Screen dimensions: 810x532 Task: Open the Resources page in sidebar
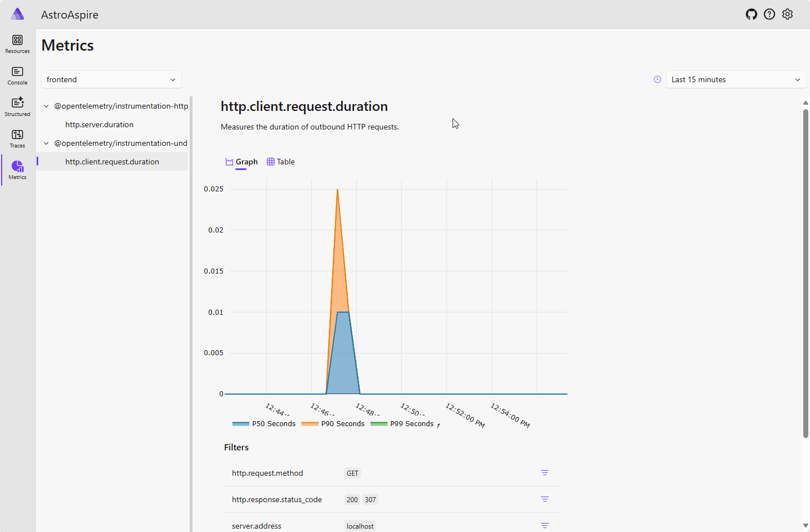(17, 44)
